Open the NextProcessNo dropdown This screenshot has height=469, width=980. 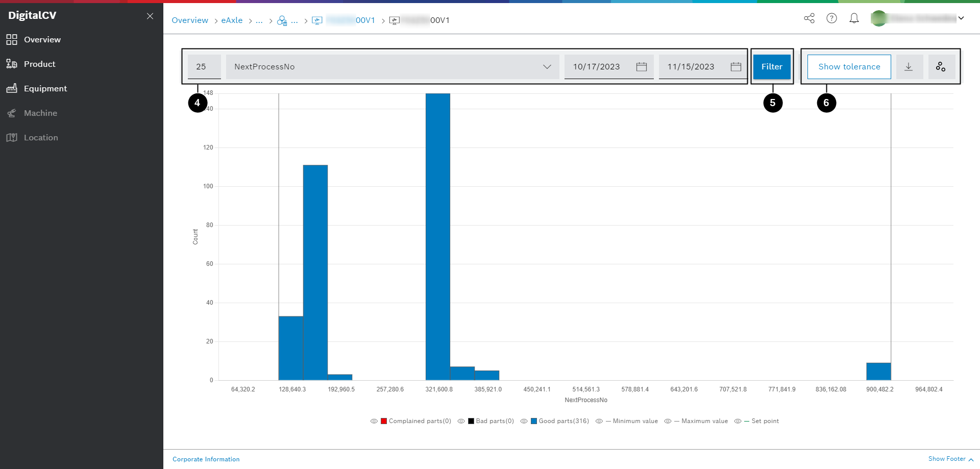pyautogui.click(x=547, y=66)
